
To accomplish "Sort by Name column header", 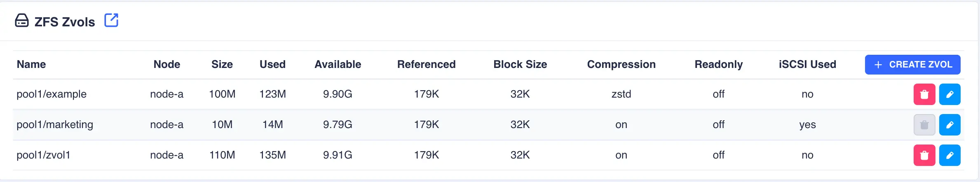I will 31,64.
